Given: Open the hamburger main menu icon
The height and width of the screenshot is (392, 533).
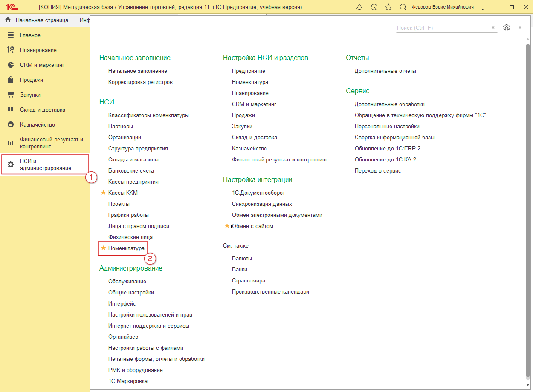Looking at the screenshot, I should click(27, 7).
